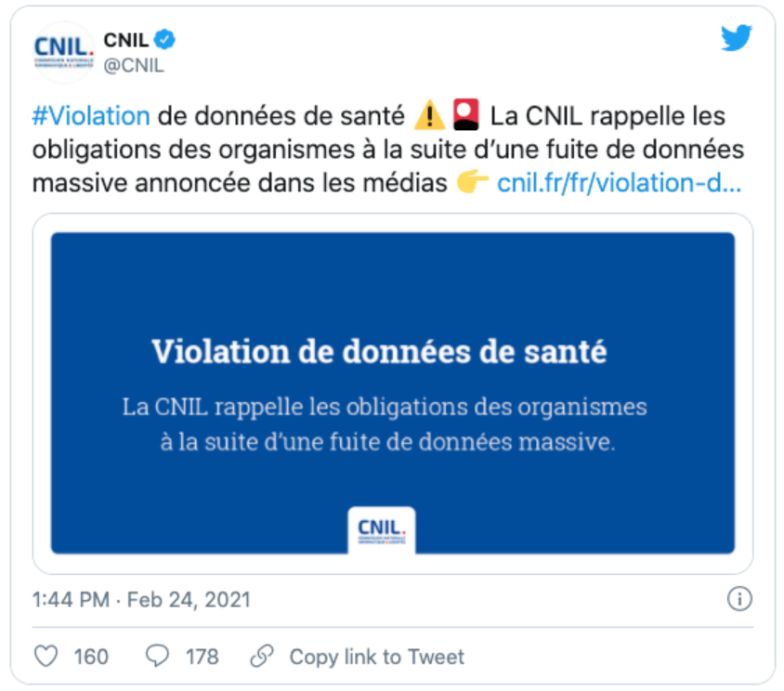
Task: Click the warning sign emoji
Action: (x=429, y=117)
